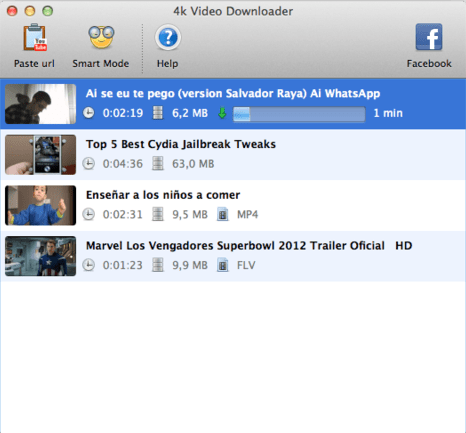Click the clock icon beside 0:04:36
The height and width of the screenshot is (433, 466).
[x=89, y=164]
